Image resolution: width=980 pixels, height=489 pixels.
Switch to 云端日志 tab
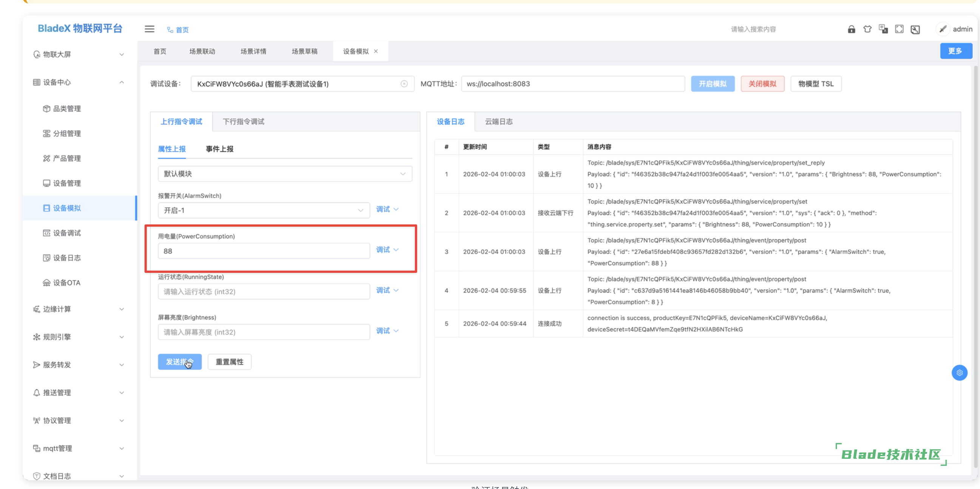tap(498, 121)
